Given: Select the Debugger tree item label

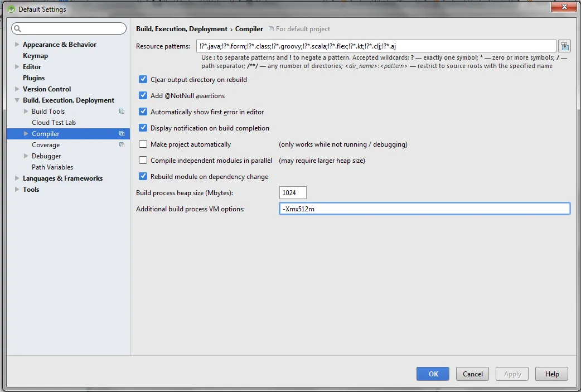Looking at the screenshot, I should (x=46, y=156).
